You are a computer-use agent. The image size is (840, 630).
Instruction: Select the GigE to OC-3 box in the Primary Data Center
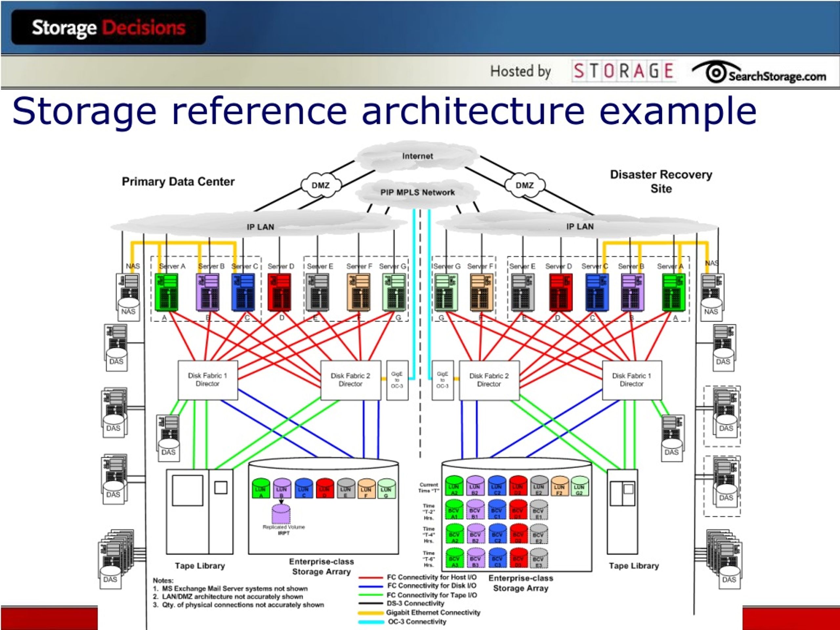[x=397, y=380]
